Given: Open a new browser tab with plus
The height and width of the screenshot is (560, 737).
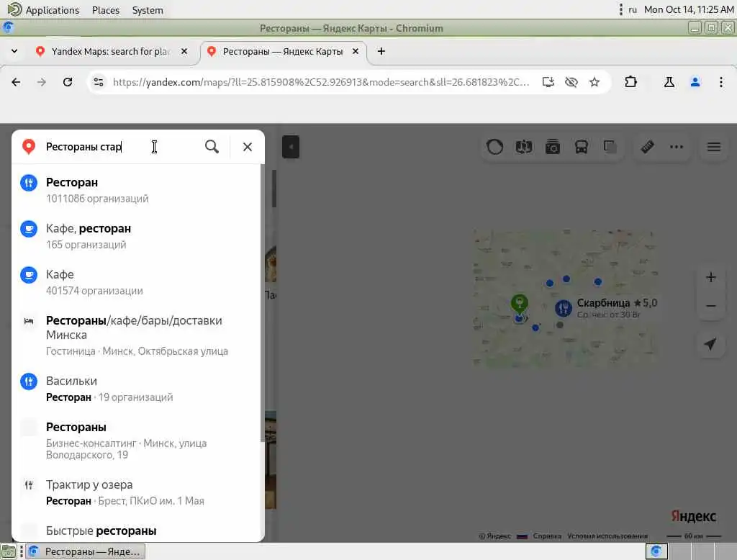Looking at the screenshot, I should click(381, 51).
